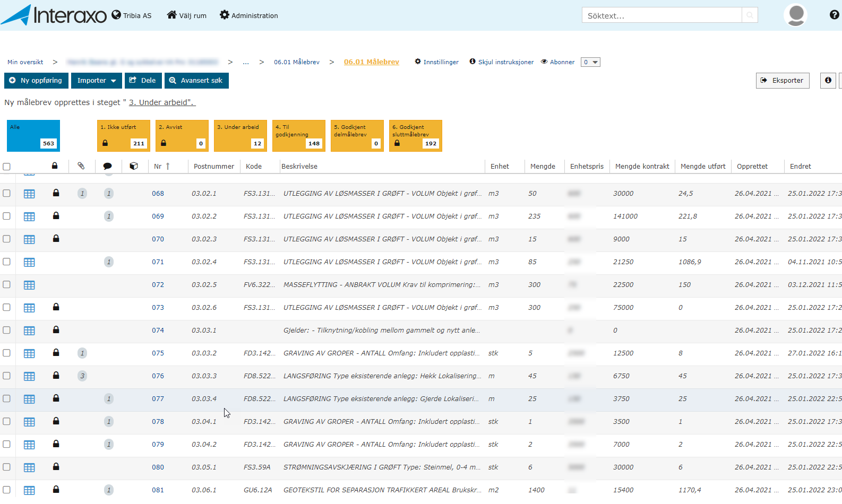Click the search magnifier icon

[x=750, y=15]
